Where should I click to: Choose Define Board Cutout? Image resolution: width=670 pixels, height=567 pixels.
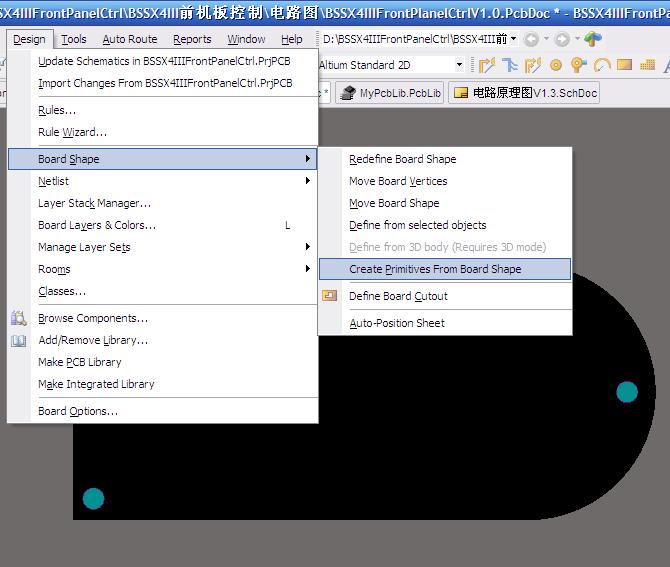445,296
